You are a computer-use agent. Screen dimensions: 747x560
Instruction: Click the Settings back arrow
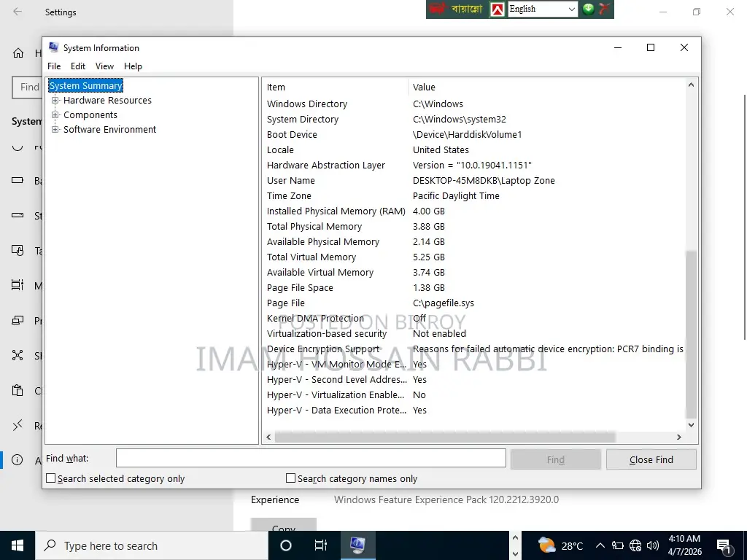click(18, 12)
